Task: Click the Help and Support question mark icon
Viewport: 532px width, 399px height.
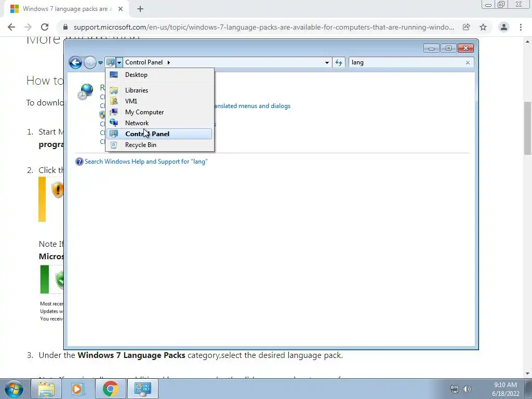Action: coord(79,162)
